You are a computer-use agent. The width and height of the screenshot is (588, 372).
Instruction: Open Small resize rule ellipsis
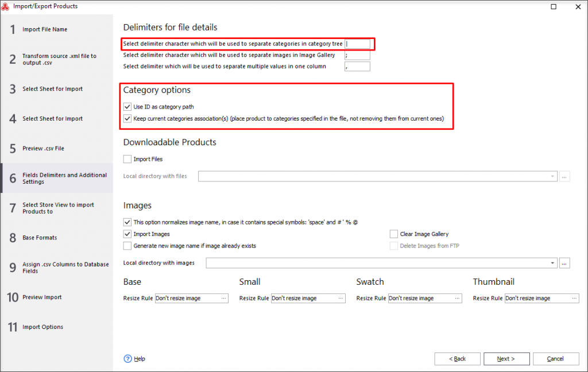pyautogui.click(x=341, y=299)
